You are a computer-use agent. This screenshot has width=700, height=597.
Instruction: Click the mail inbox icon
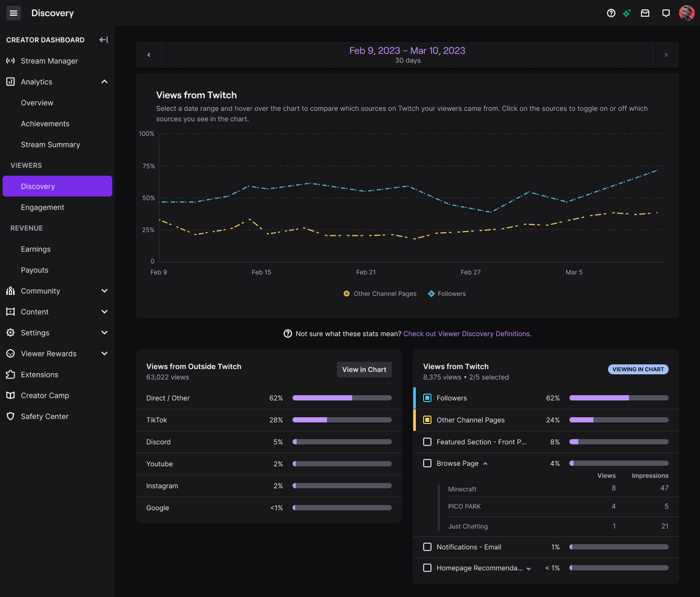click(x=645, y=13)
